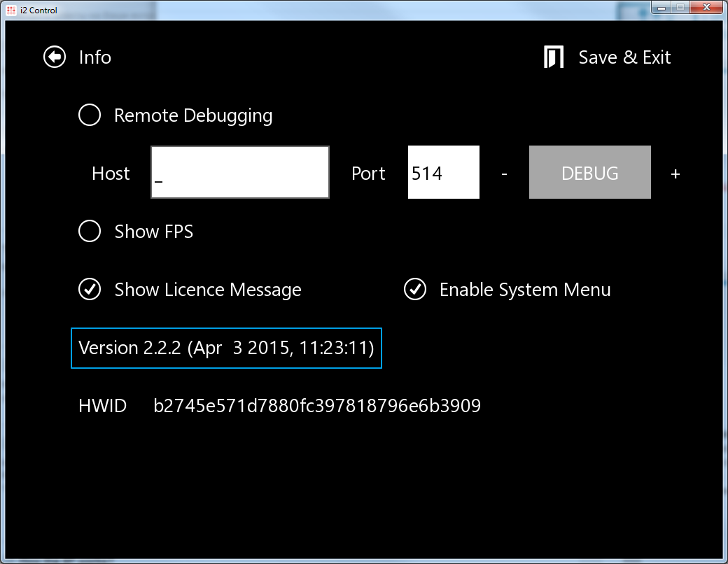Screen dimensions: 728x564
Task: Enable the Remote Debugging option
Action: coord(90,115)
